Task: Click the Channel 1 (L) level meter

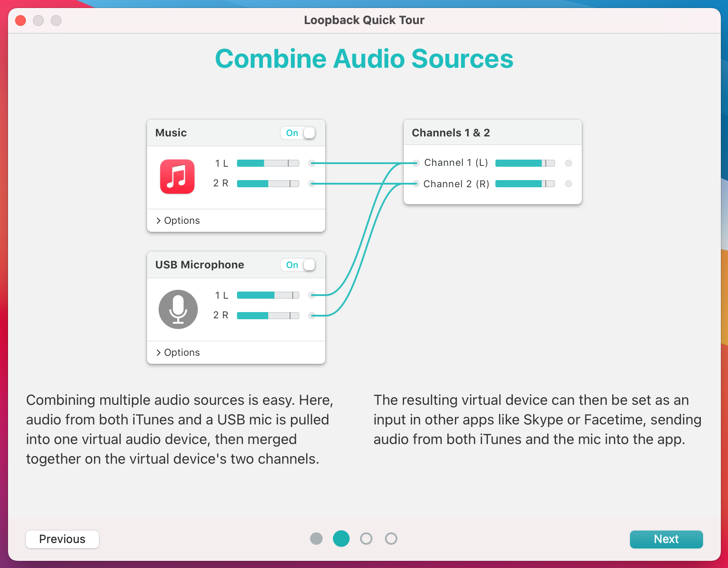Action: [525, 163]
